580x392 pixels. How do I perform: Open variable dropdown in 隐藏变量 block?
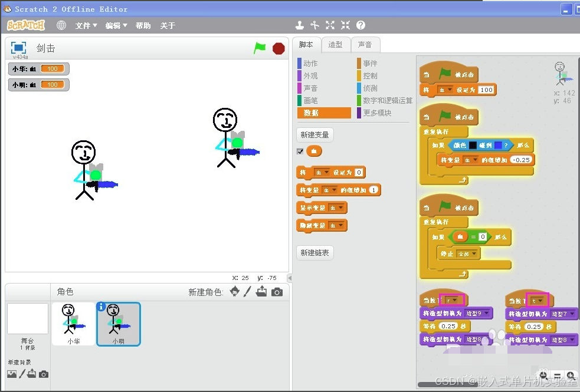(336, 226)
